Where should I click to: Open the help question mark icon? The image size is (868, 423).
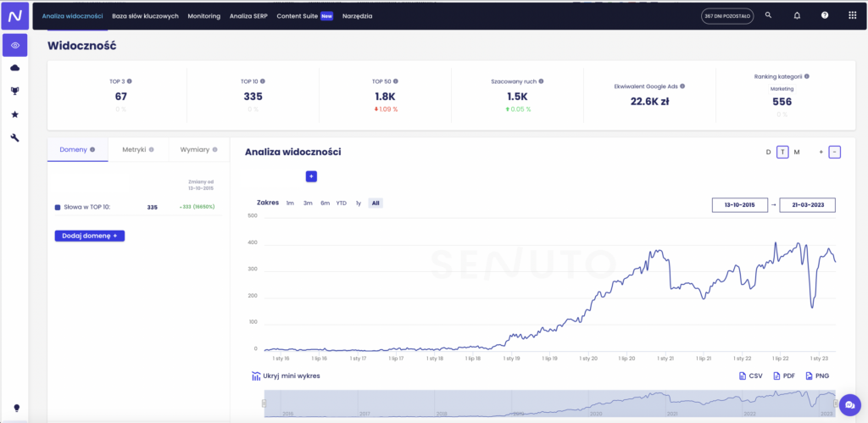(825, 15)
